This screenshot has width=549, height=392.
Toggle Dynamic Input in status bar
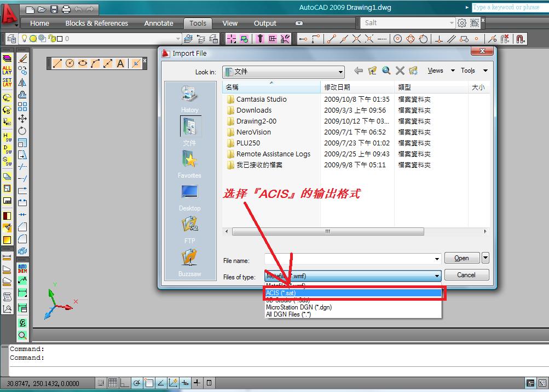[x=185, y=383]
